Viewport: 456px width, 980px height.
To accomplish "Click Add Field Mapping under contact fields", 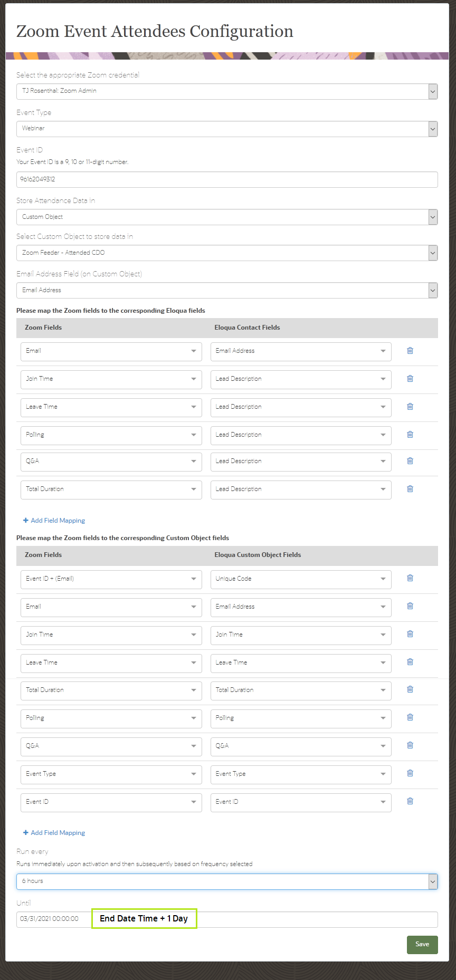I will 54,521.
